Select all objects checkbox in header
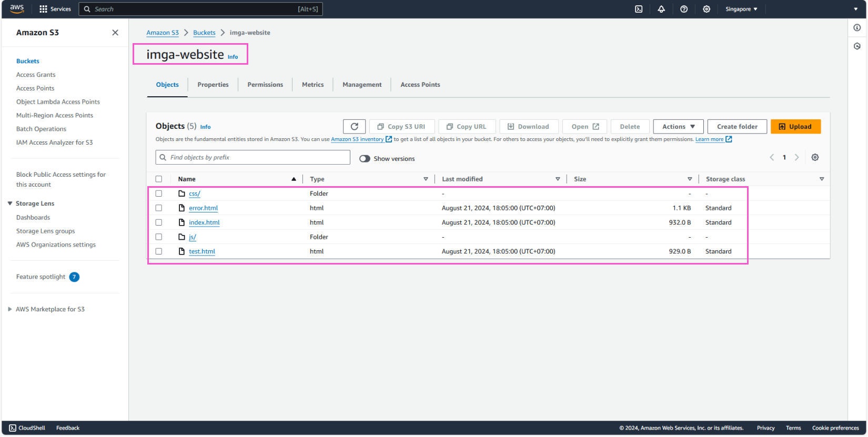This screenshot has width=868, height=437. click(159, 179)
